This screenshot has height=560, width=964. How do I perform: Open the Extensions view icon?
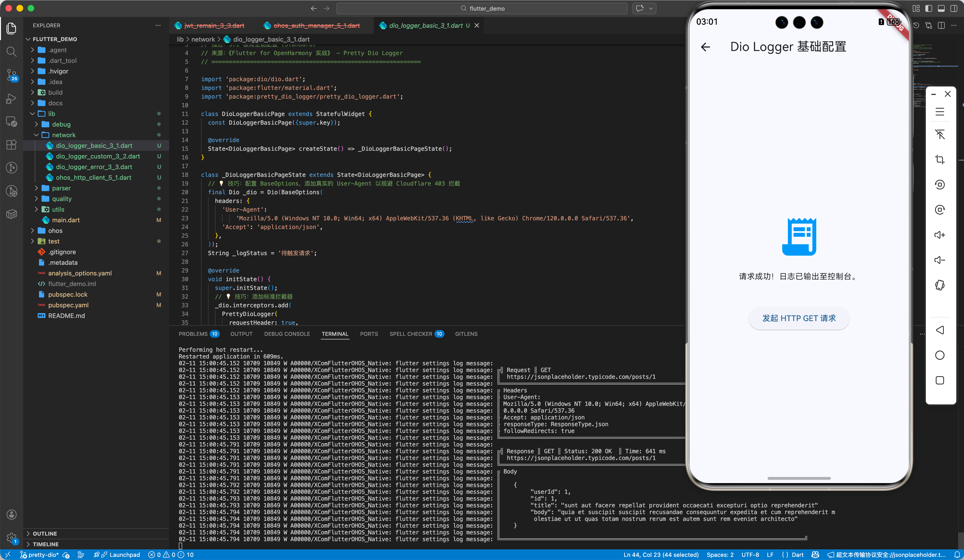[12, 144]
